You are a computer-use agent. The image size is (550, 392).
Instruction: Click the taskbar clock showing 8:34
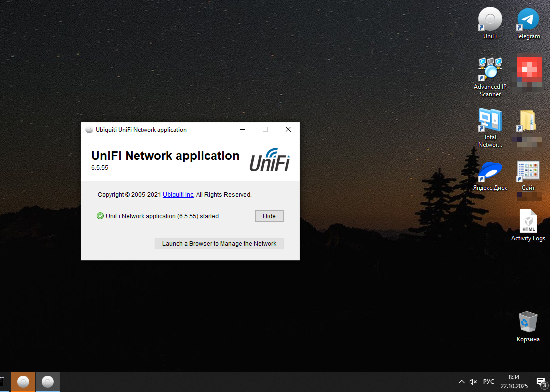[514, 381]
